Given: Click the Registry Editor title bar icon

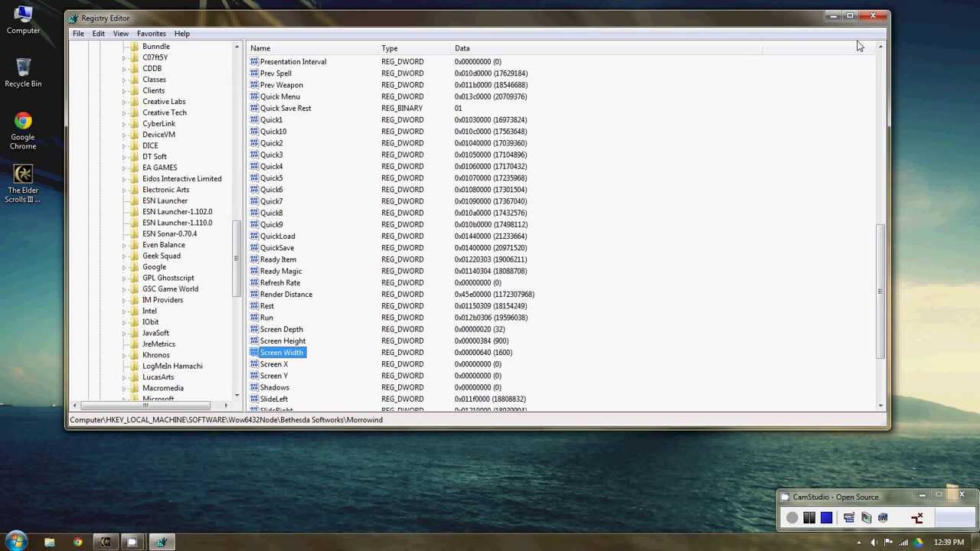Looking at the screenshot, I should pyautogui.click(x=73, y=18).
